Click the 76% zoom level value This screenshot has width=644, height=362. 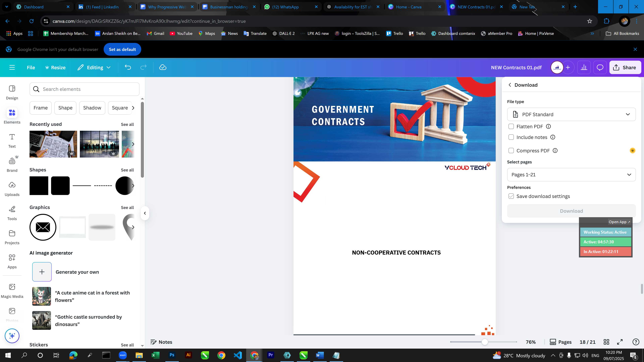(x=530, y=342)
